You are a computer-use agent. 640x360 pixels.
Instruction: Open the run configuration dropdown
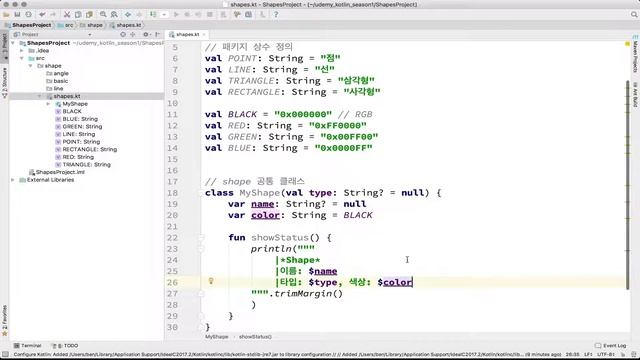pos(164,15)
